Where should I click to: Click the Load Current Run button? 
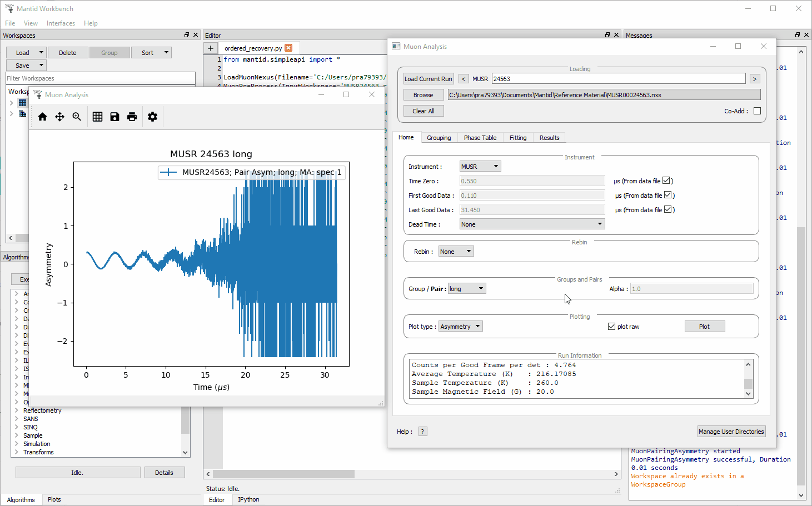pos(428,79)
